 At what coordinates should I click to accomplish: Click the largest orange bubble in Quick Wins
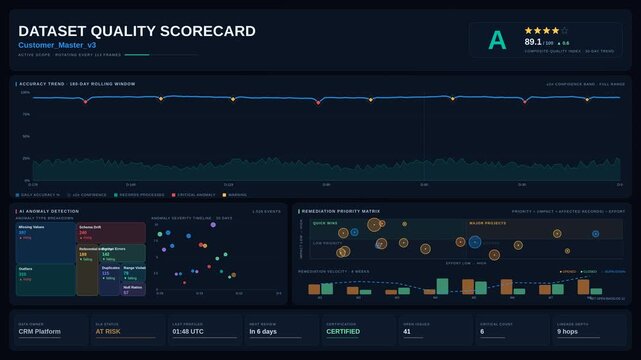pos(374,225)
